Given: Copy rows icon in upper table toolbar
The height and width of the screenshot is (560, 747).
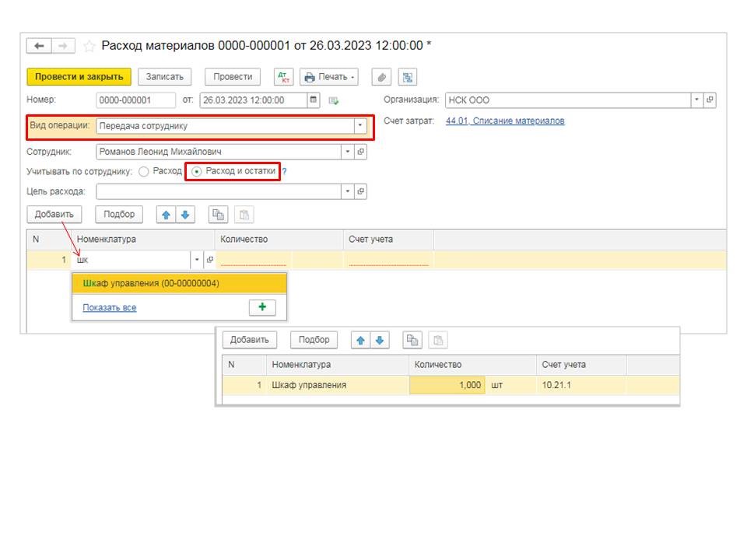Looking at the screenshot, I should pos(218,215).
